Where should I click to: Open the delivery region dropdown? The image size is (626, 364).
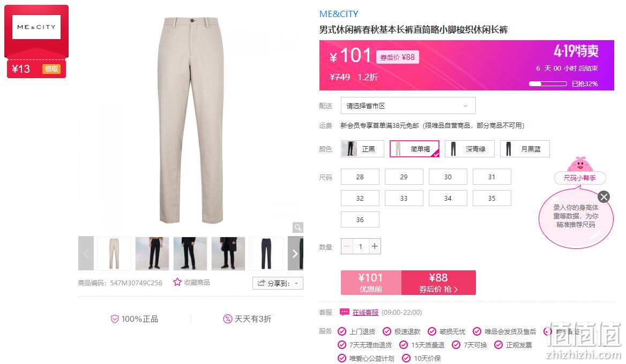coord(408,105)
